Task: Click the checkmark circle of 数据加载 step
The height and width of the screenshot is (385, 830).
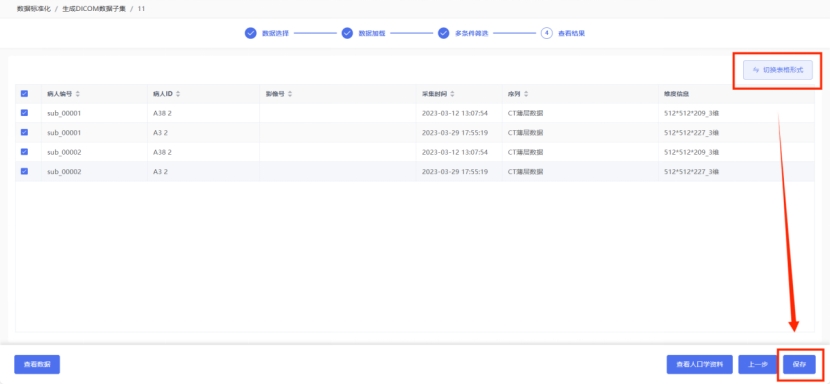Action: [x=347, y=33]
